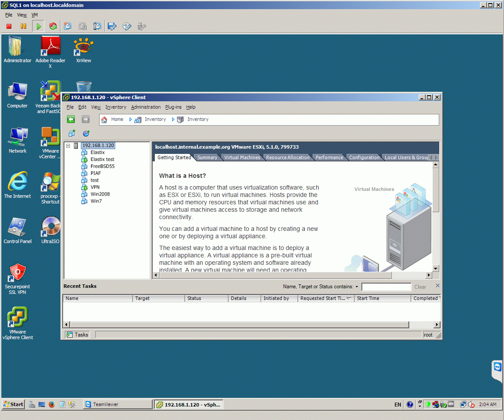The image size is (504, 420).
Task: Open Control Panel desktop icon
Action: tap(17, 231)
